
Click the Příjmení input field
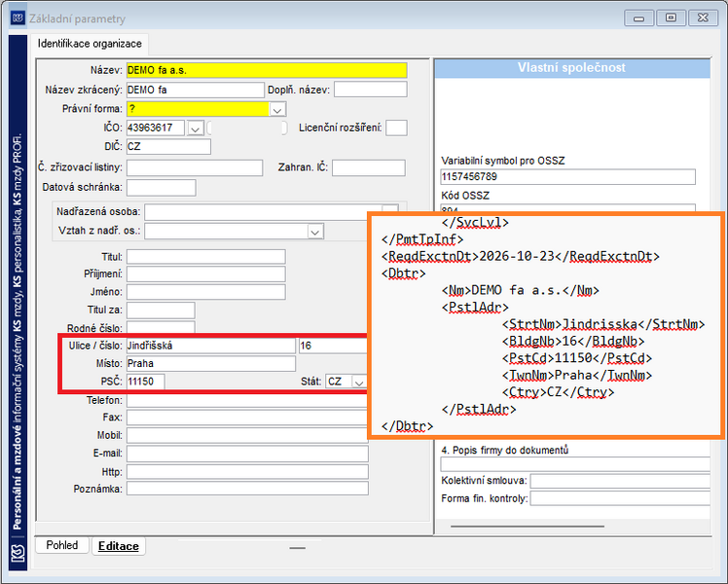(206, 274)
